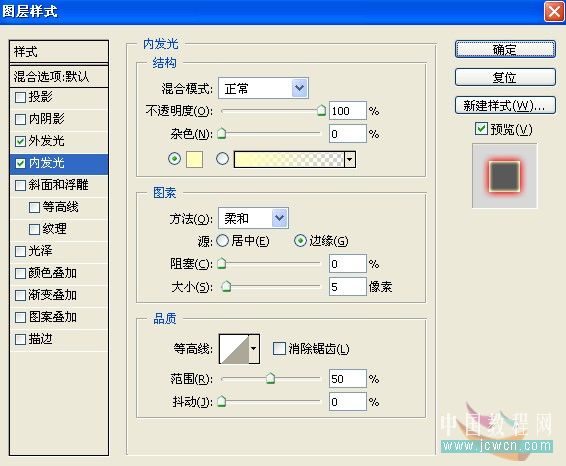The image size is (566, 466).
Task: Click the 复位 reset button
Action: pyautogui.click(x=505, y=77)
